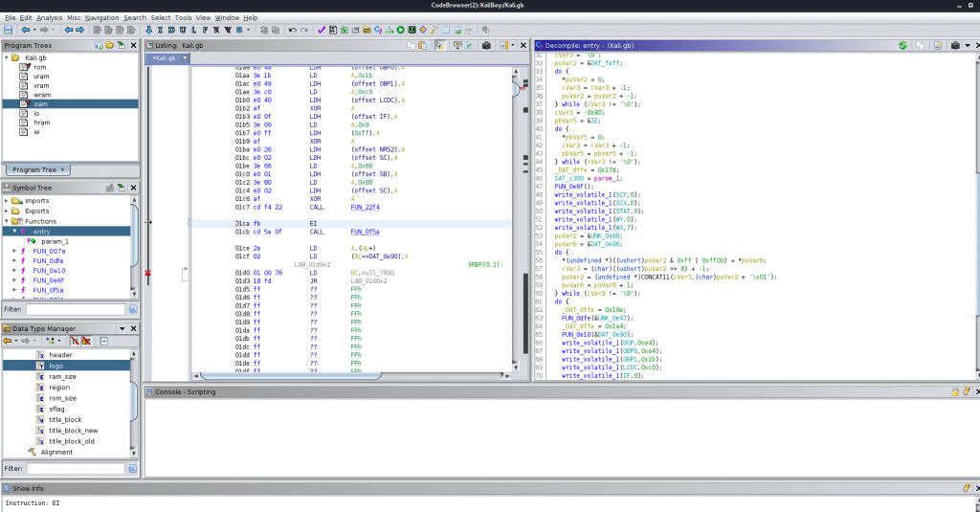The width and height of the screenshot is (980, 512).
Task: Open back-navigation history dropdown arrow
Action: [34, 30]
